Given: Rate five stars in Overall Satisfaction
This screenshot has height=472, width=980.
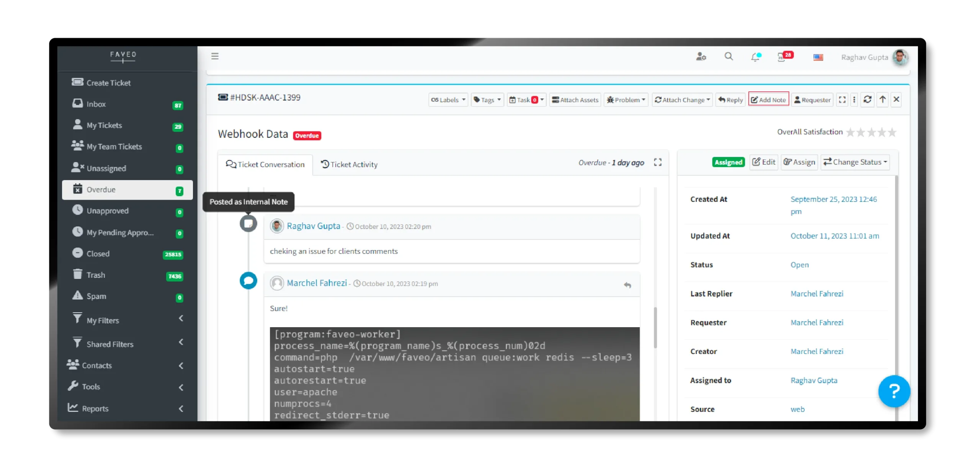Looking at the screenshot, I should click(892, 133).
